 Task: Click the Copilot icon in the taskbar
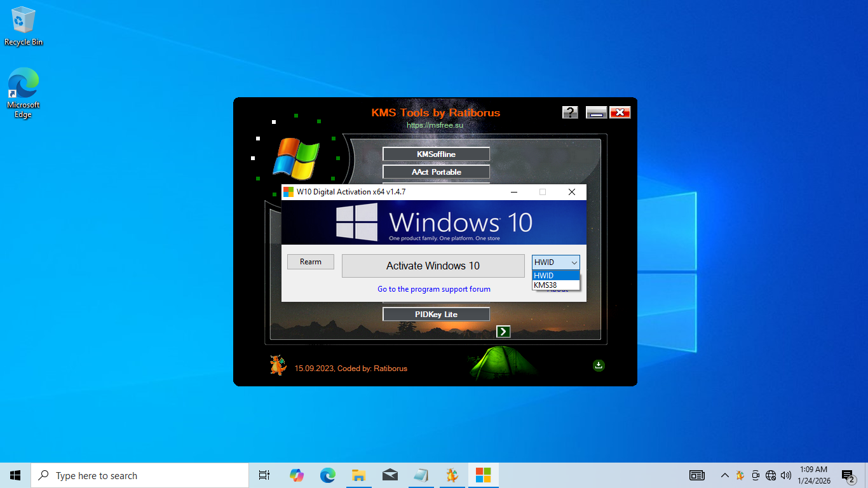point(296,475)
